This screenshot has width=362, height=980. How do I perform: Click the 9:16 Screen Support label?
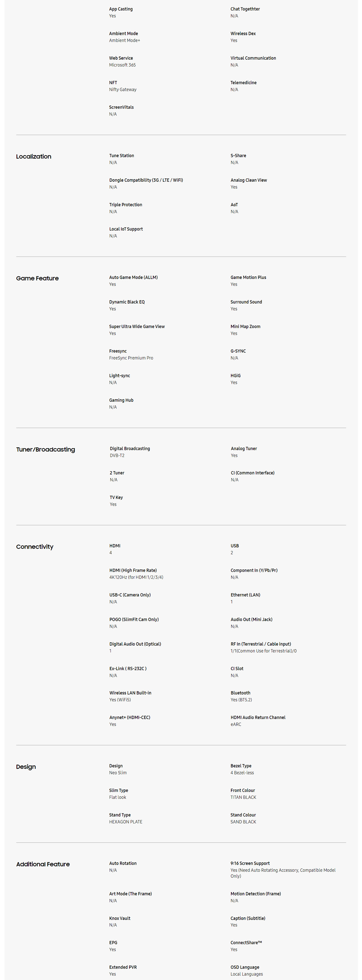tap(250, 863)
